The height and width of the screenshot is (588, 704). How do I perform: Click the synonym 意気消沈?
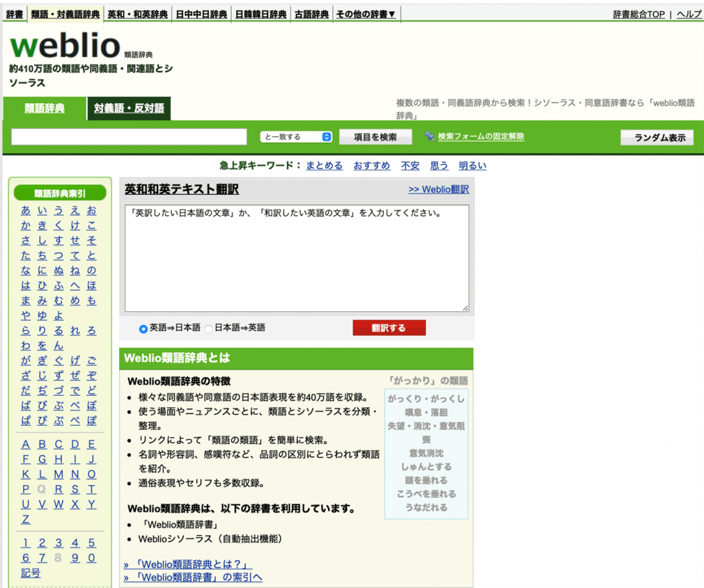(x=426, y=453)
